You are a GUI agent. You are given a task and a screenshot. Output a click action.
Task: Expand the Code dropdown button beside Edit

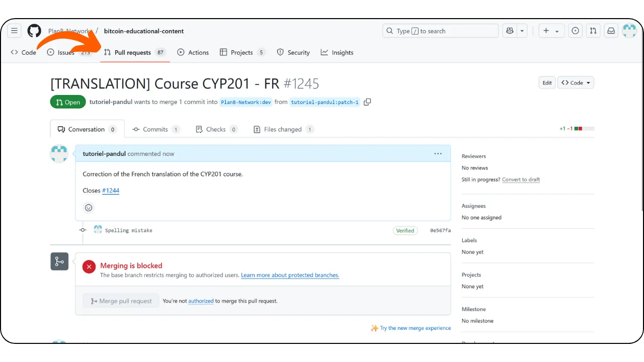pyautogui.click(x=576, y=83)
